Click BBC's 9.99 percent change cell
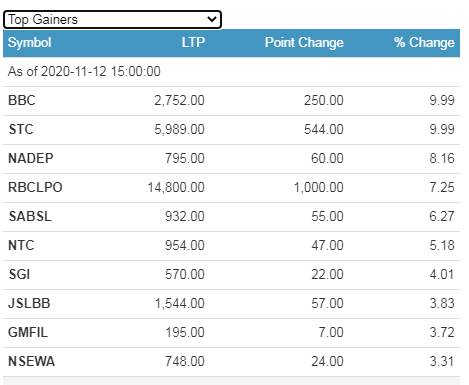 pyautogui.click(x=442, y=100)
